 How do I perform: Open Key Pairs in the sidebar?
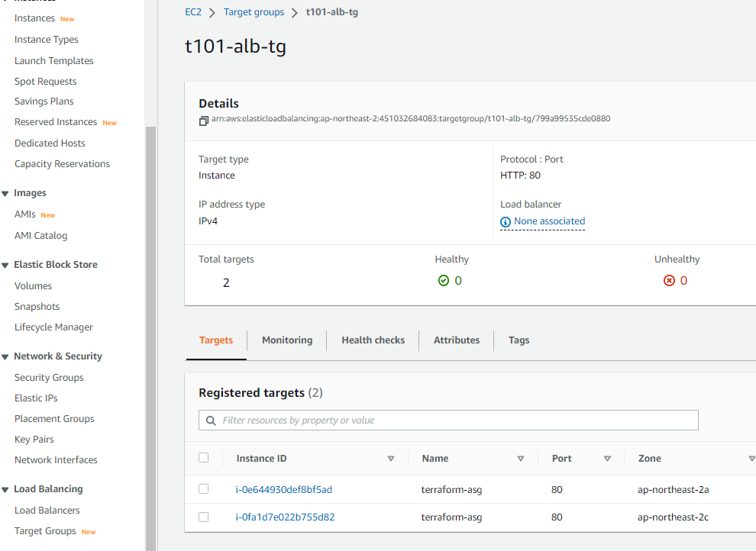point(34,440)
